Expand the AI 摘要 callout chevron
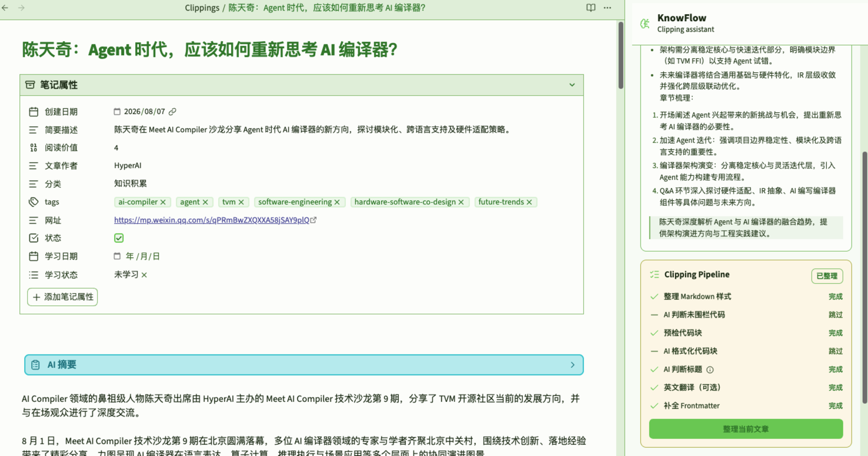868x456 pixels. pos(573,365)
